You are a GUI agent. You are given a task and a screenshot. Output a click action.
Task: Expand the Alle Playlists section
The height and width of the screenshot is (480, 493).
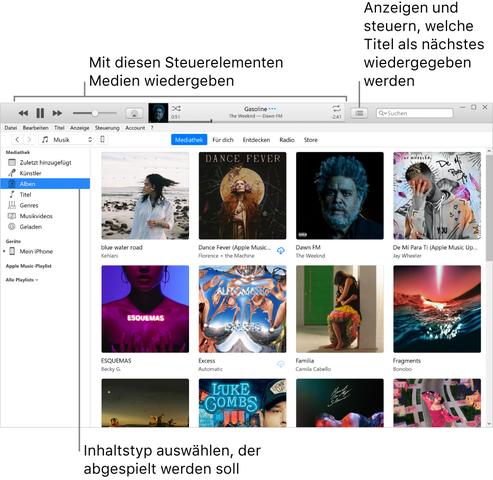coord(22,280)
